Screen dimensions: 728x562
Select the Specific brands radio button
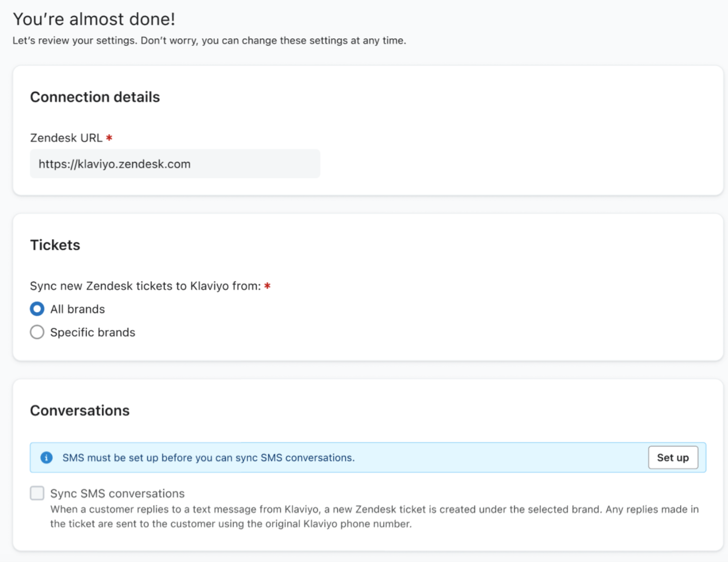(x=37, y=332)
